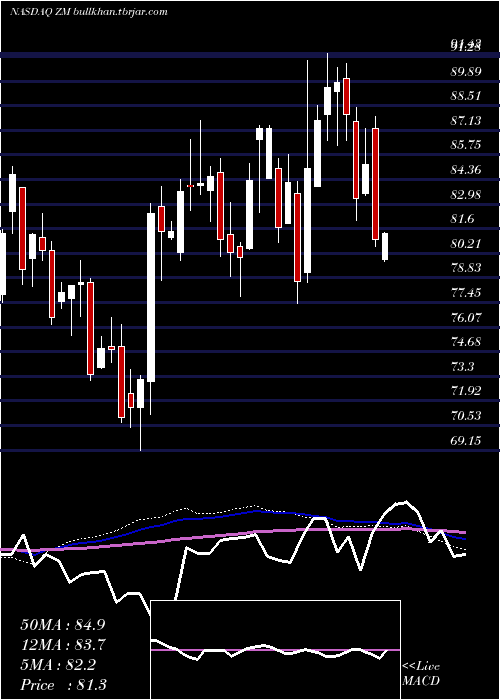This screenshot has height=700, width=500.
Task: Click the 80.21 price axis label
Action: pyautogui.click(x=466, y=244)
